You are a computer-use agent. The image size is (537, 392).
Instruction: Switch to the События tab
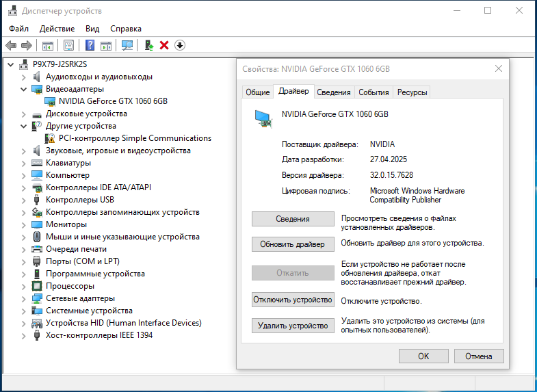tap(374, 92)
